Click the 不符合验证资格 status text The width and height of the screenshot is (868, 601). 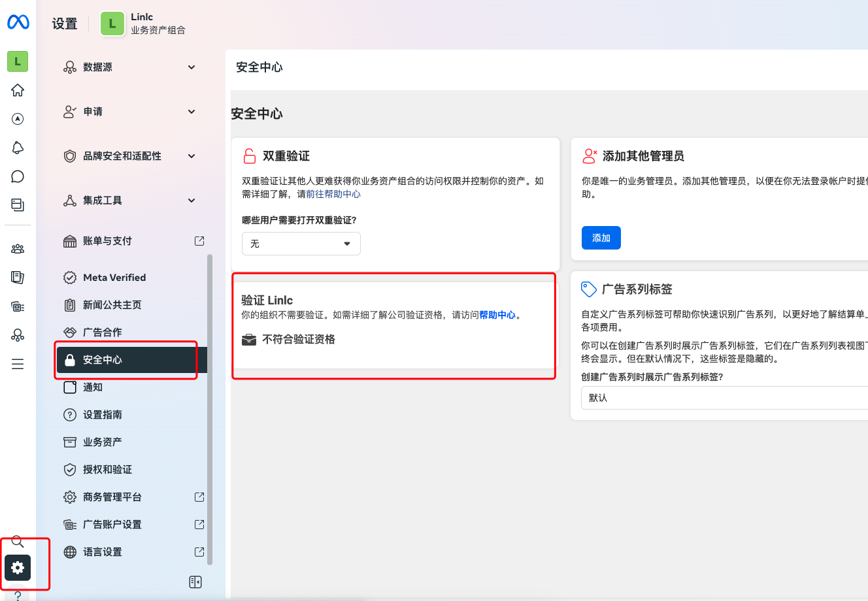(299, 340)
